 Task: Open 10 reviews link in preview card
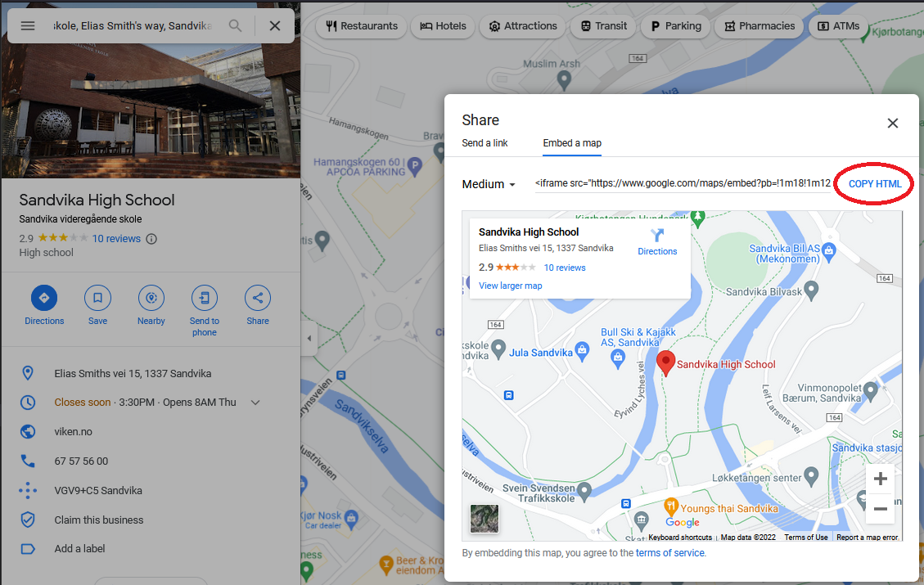pos(565,268)
